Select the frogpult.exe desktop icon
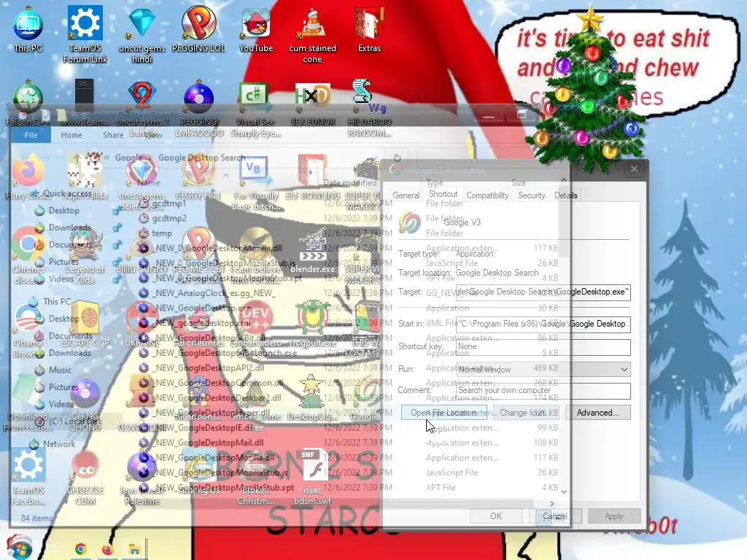The image size is (747, 560). tap(312, 324)
